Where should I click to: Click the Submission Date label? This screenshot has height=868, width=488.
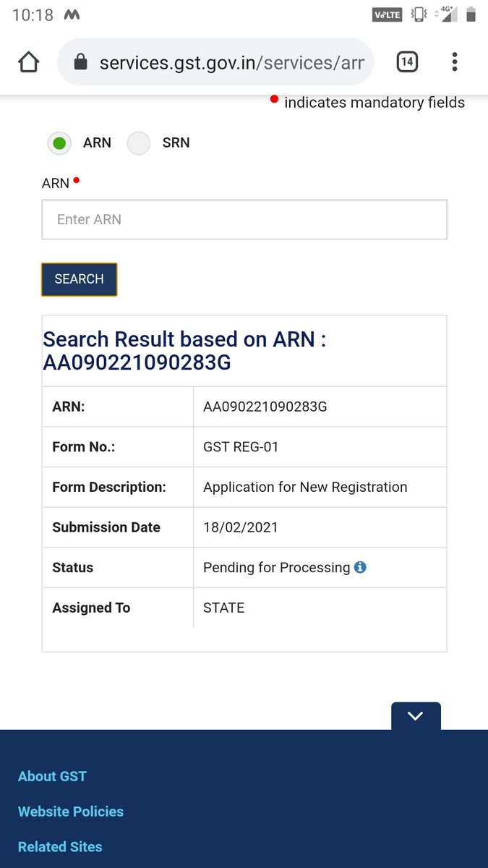[106, 527]
